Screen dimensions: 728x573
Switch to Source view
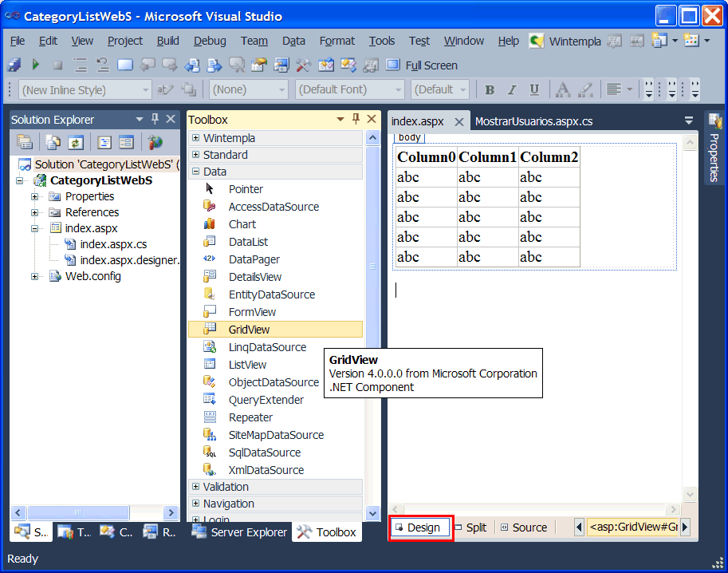525,528
